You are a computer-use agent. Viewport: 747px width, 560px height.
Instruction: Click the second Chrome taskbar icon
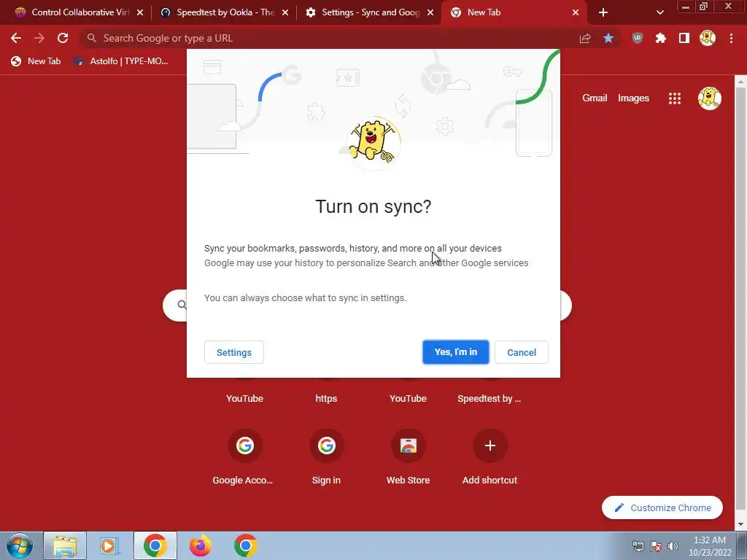(245, 545)
